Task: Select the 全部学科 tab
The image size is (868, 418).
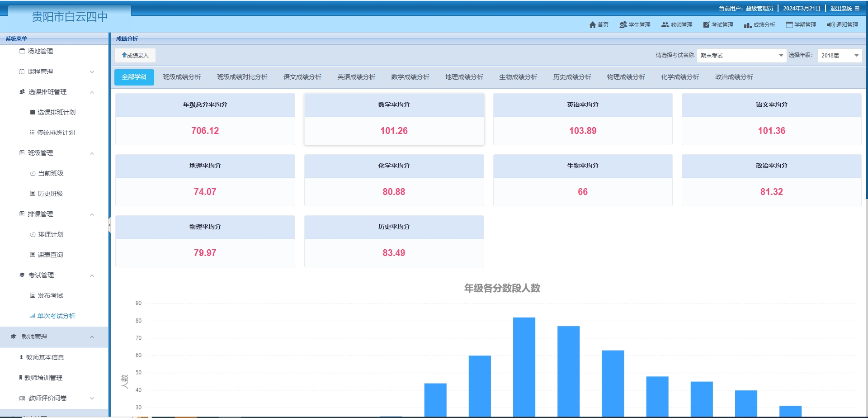Action: click(x=134, y=77)
